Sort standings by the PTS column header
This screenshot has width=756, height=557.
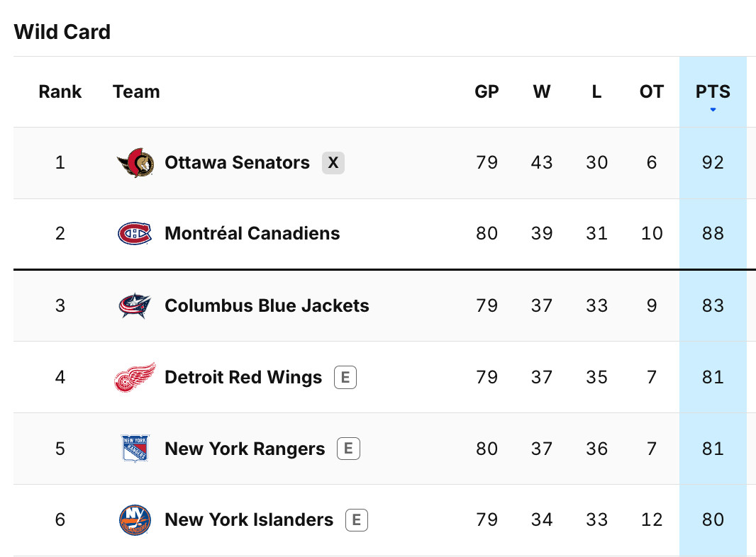713,91
